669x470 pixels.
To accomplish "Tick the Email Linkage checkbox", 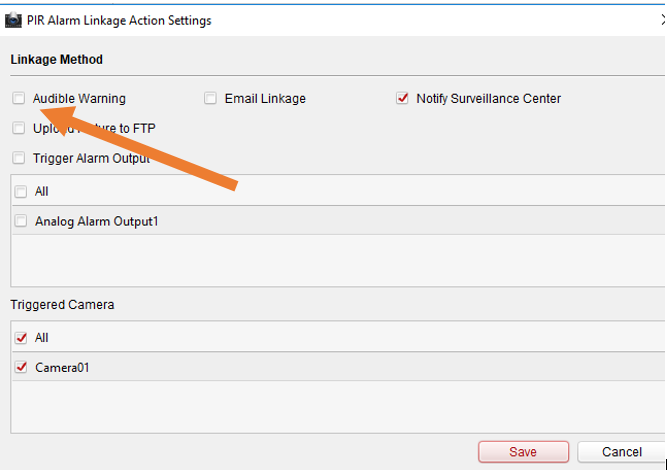I will point(211,99).
